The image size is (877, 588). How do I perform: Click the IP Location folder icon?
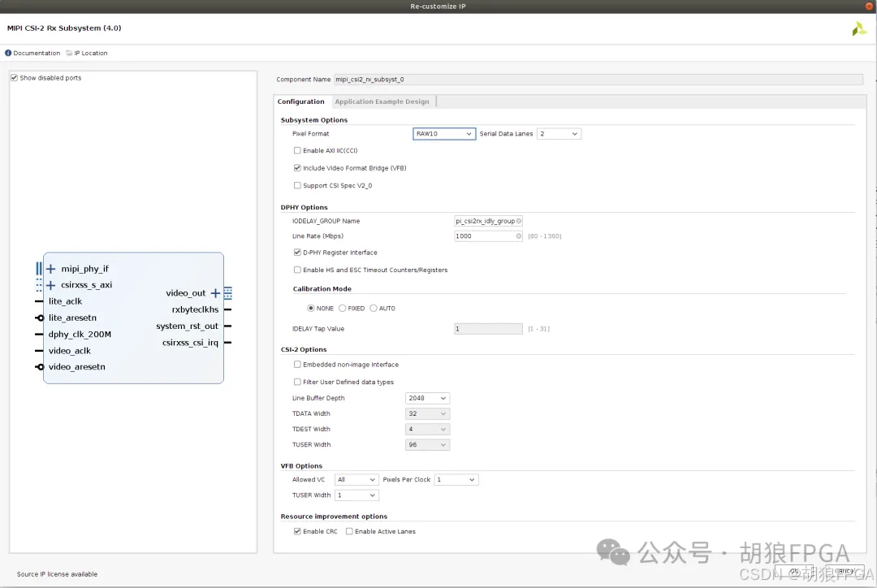69,53
